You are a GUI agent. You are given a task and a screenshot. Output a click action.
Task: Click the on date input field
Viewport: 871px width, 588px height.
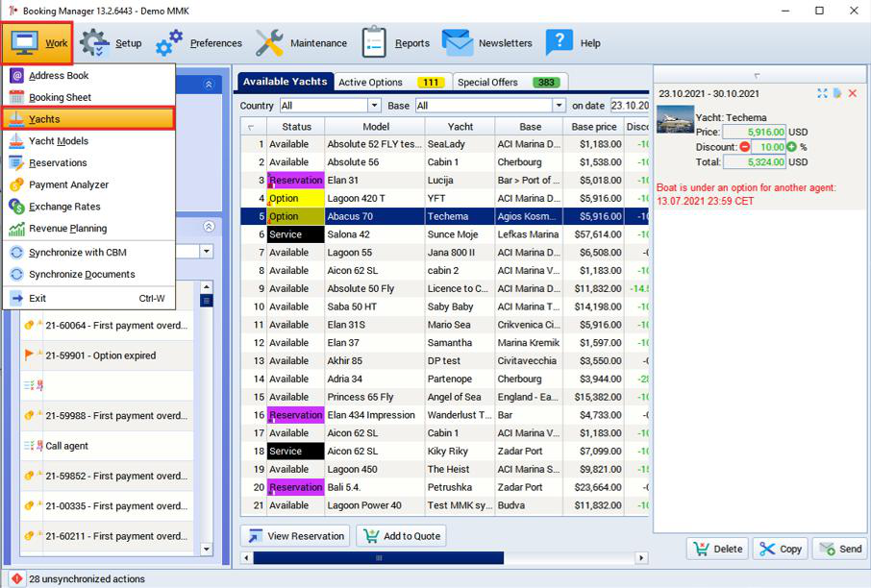point(629,106)
